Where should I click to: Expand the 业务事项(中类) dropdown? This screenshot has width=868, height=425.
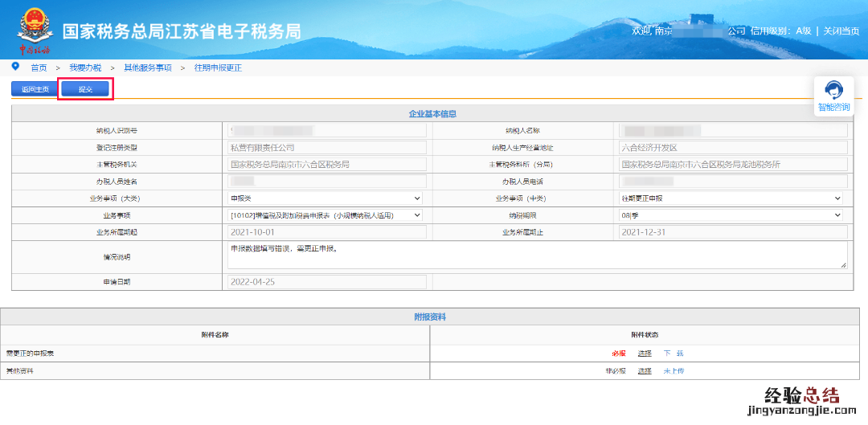coord(731,198)
